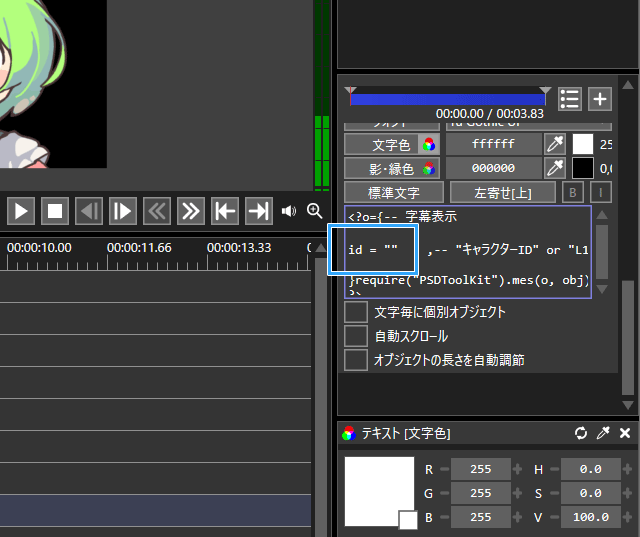This screenshot has height=537, width=640.
Task: Edit the G value field
Action: 481,493
